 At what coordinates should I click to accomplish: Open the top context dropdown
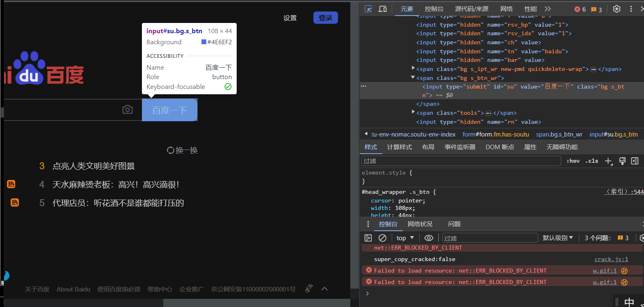coord(405,238)
